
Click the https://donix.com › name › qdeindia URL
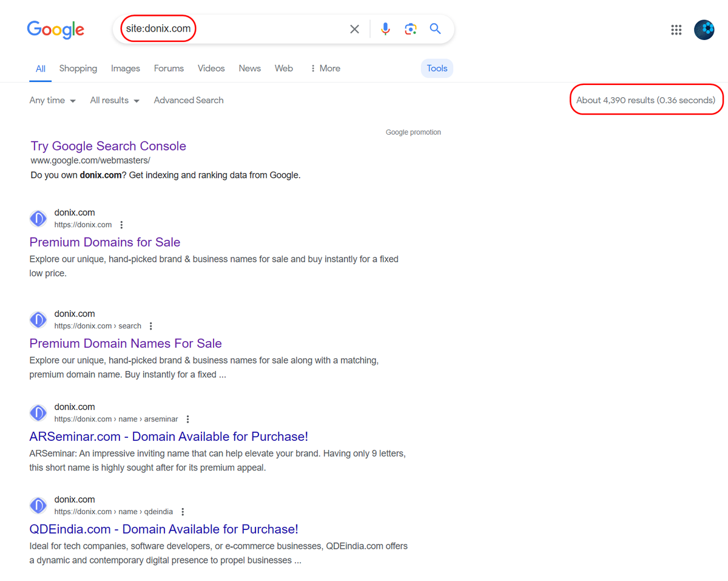pyautogui.click(x=113, y=512)
